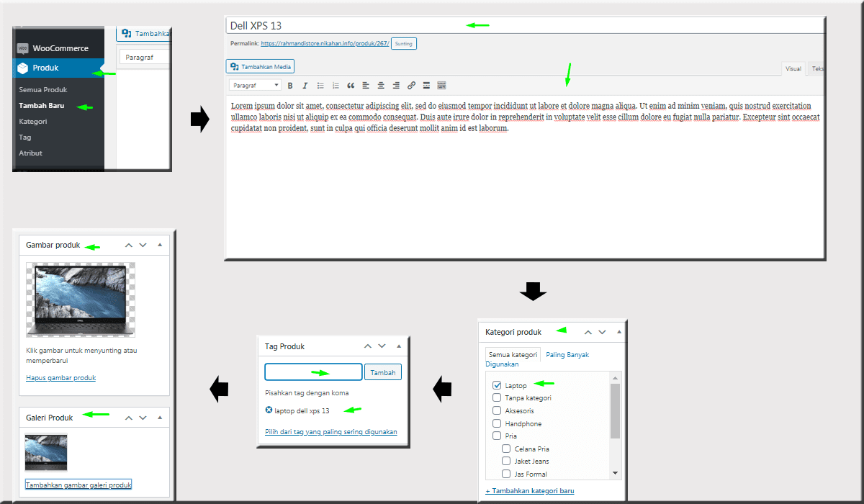The height and width of the screenshot is (504, 864).
Task: Click the Tambah tag button
Action: 383,372
